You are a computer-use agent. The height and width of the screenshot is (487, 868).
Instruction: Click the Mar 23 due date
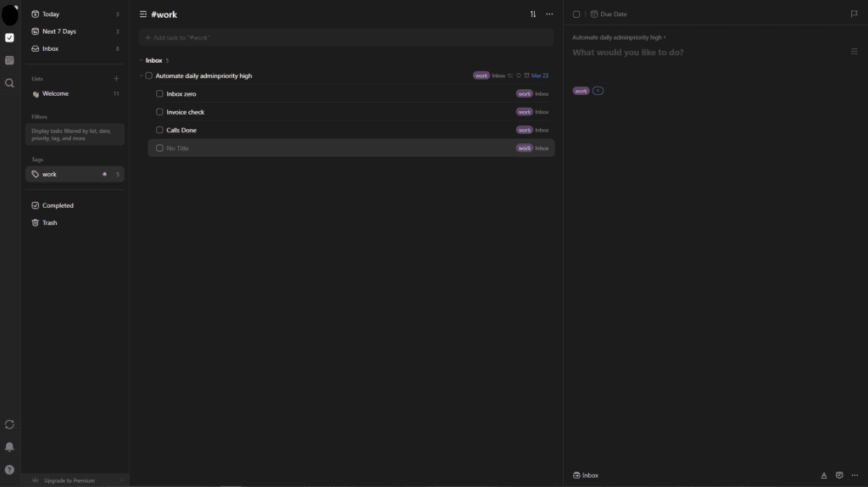tap(540, 76)
